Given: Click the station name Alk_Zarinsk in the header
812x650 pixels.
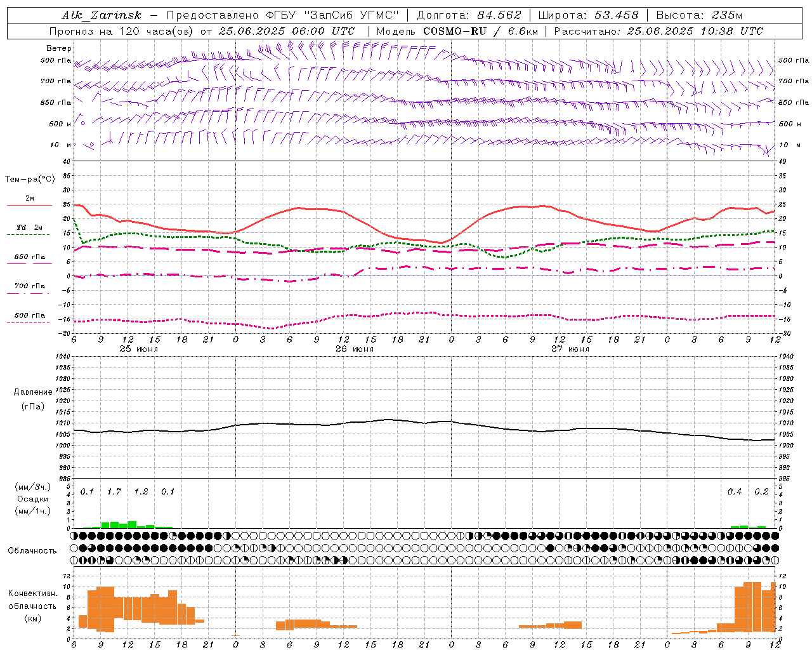Looking at the screenshot, I should point(101,15).
